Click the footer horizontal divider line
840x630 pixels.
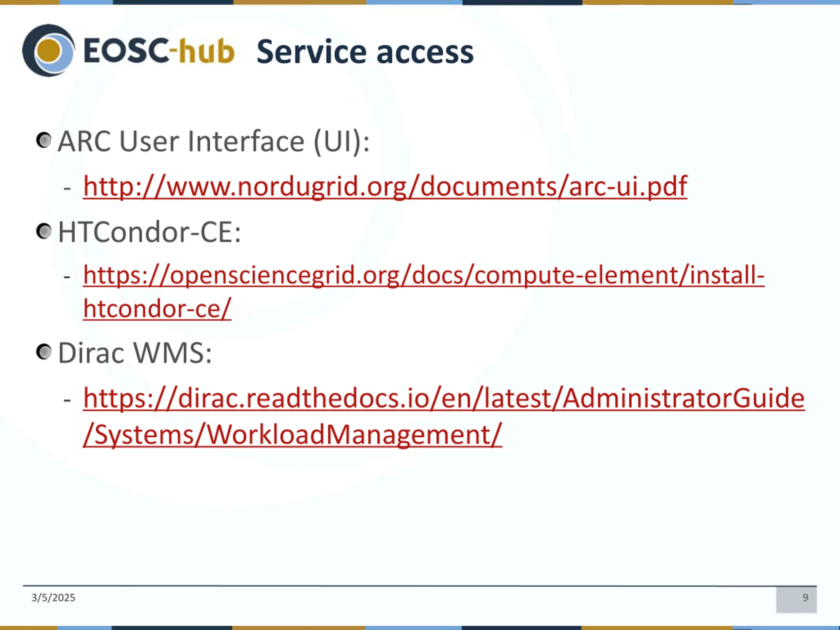420,586
